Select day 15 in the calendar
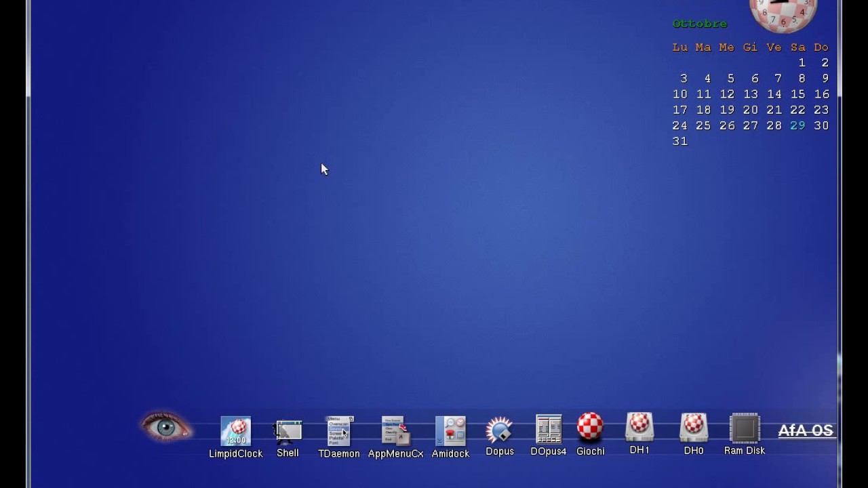The width and height of the screenshot is (868, 488). point(797,94)
